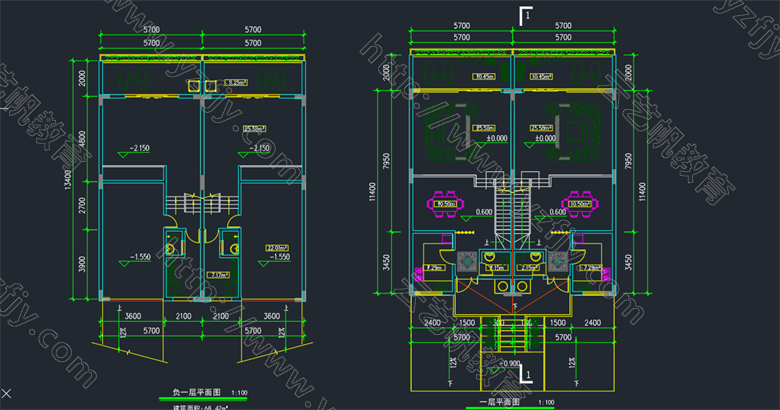780x410 pixels.
Task: Select the '一层平面图' drawing title
Action: pos(499,402)
